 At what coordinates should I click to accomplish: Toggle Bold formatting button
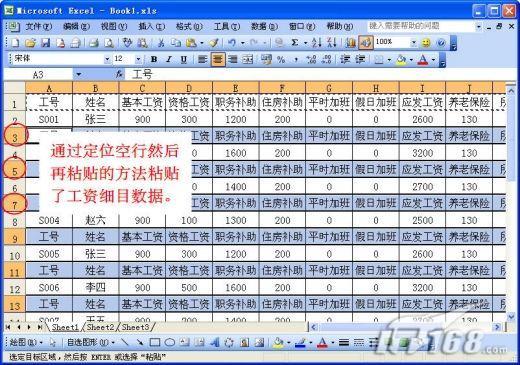(x=154, y=60)
